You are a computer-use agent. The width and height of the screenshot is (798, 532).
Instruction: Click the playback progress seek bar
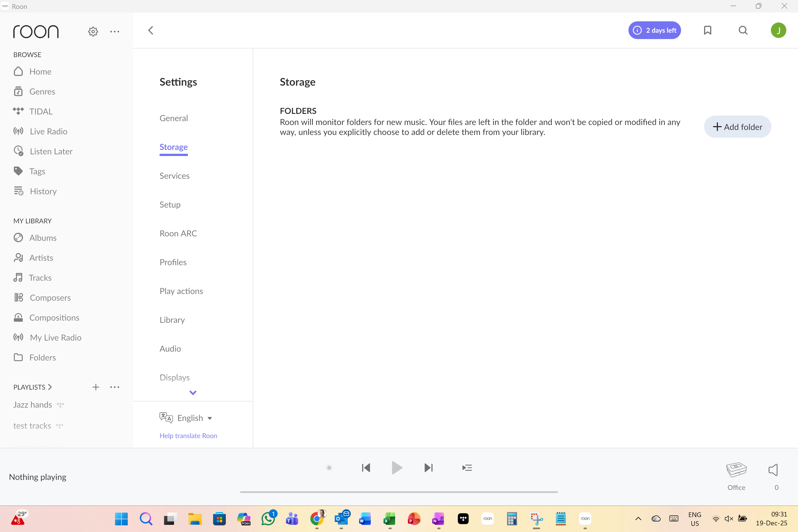click(399, 492)
